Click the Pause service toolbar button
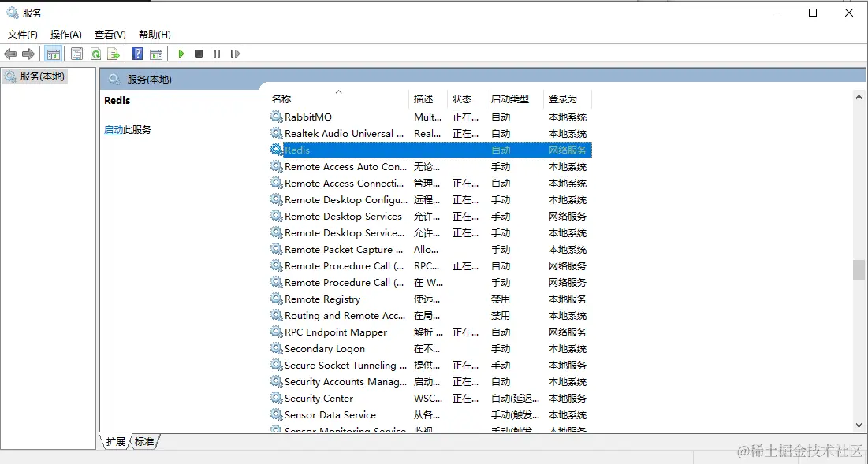 (217, 54)
